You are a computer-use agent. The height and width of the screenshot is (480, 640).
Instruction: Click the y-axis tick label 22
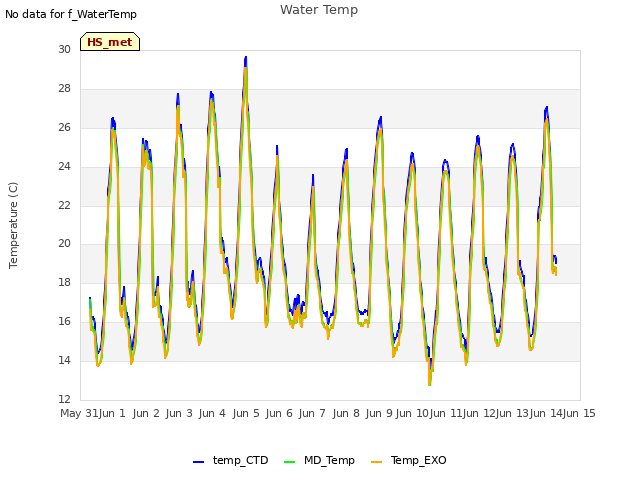point(64,205)
